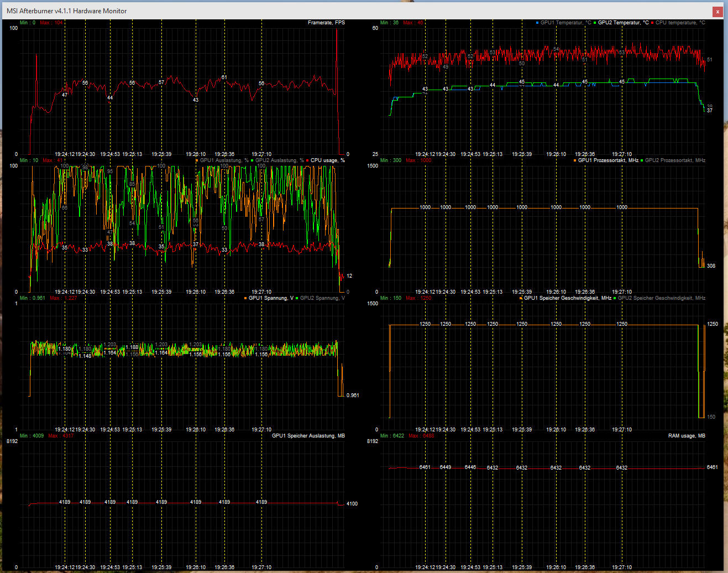This screenshot has height=573, width=728.
Task: Click the Max : 1000 core clock readout
Action: (x=418, y=160)
